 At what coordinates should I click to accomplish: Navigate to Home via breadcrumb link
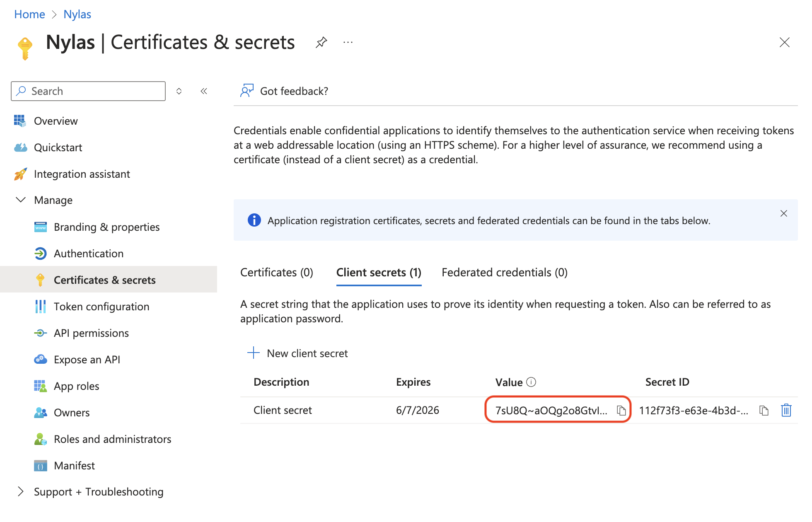click(x=29, y=14)
